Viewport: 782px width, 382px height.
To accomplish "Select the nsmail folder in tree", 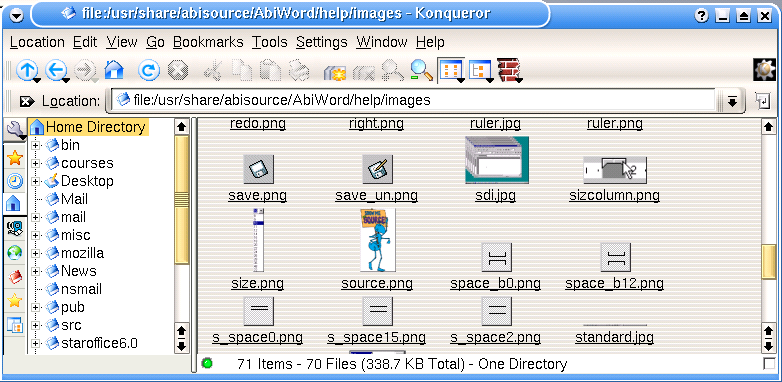I will click(81, 289).
